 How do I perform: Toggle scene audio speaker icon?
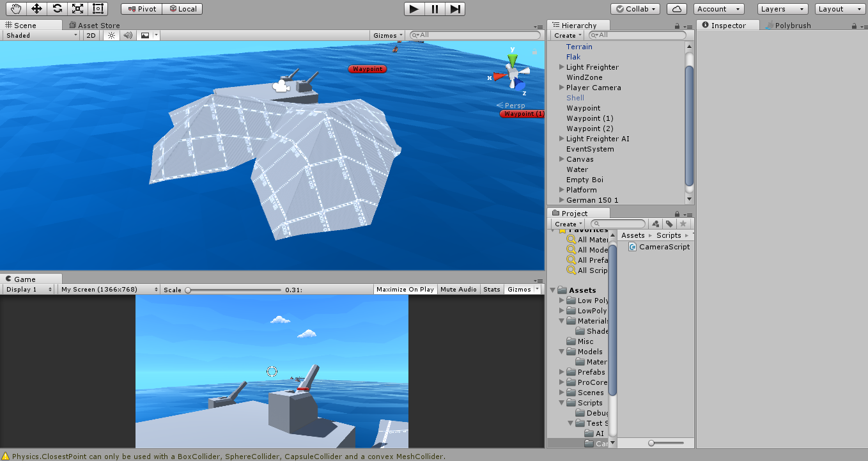tap(127, 36)
